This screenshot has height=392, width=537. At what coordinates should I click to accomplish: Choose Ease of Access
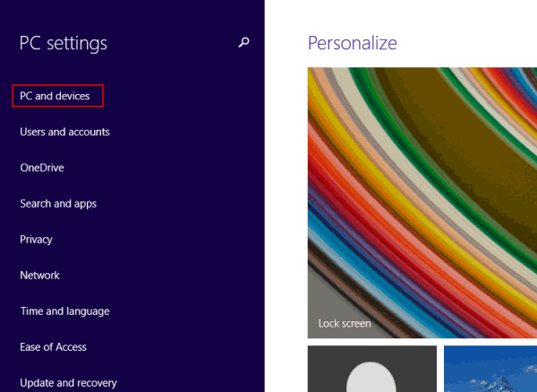[53, 347]
